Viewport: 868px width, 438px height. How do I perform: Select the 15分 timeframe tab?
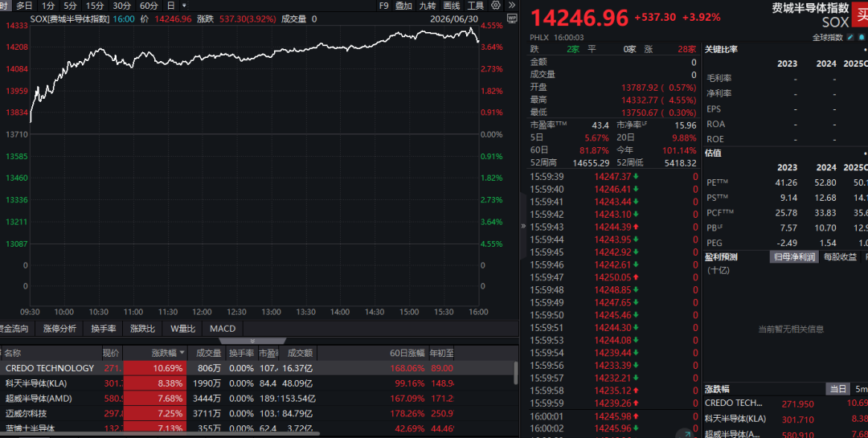pyautogui.click(x=95, y=6)
